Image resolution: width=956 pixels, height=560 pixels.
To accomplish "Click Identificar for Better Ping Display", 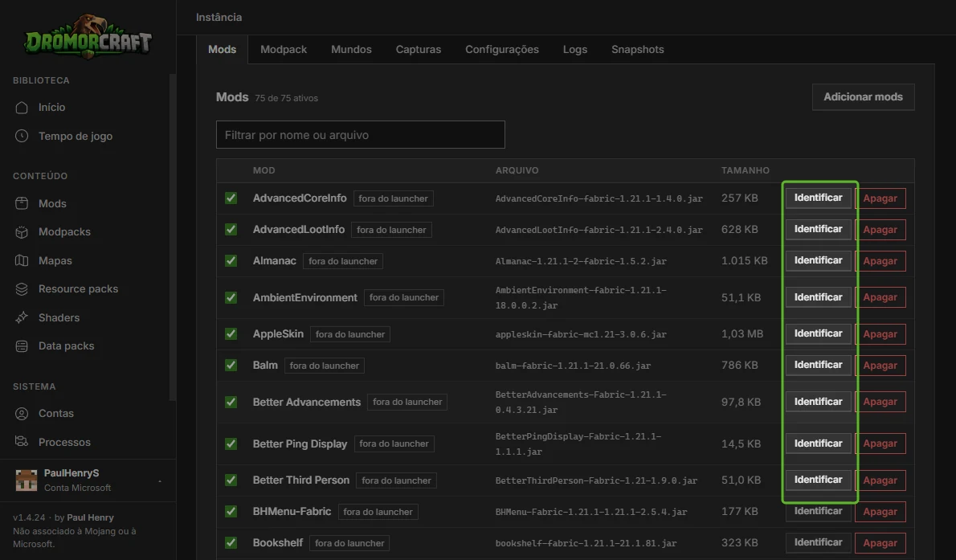I will coord(818,444).
